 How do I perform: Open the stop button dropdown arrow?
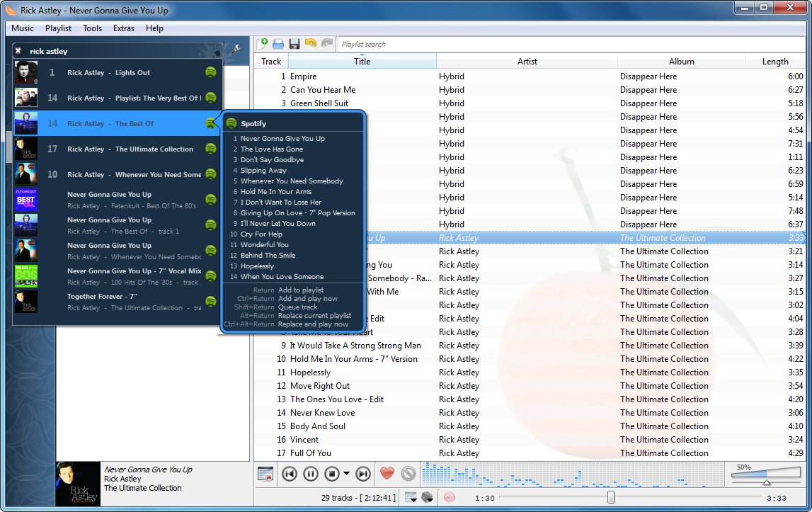coord(346,474)
